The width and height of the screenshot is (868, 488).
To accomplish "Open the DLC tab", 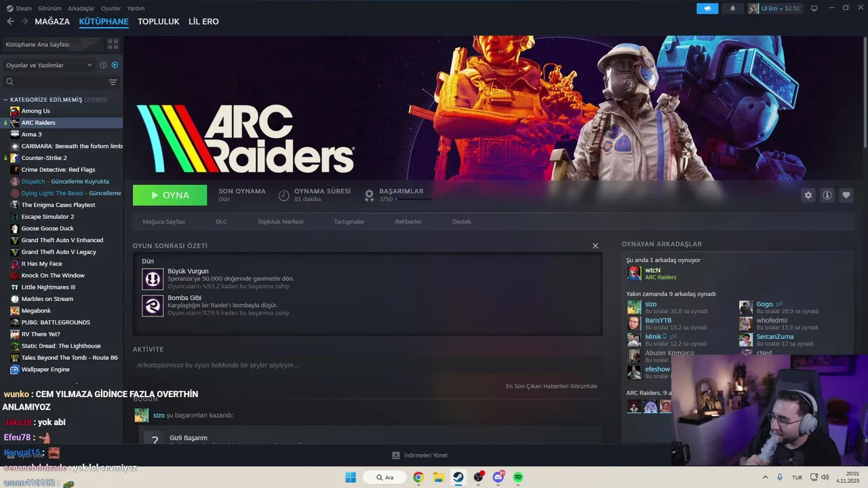I will pos(222,222).
